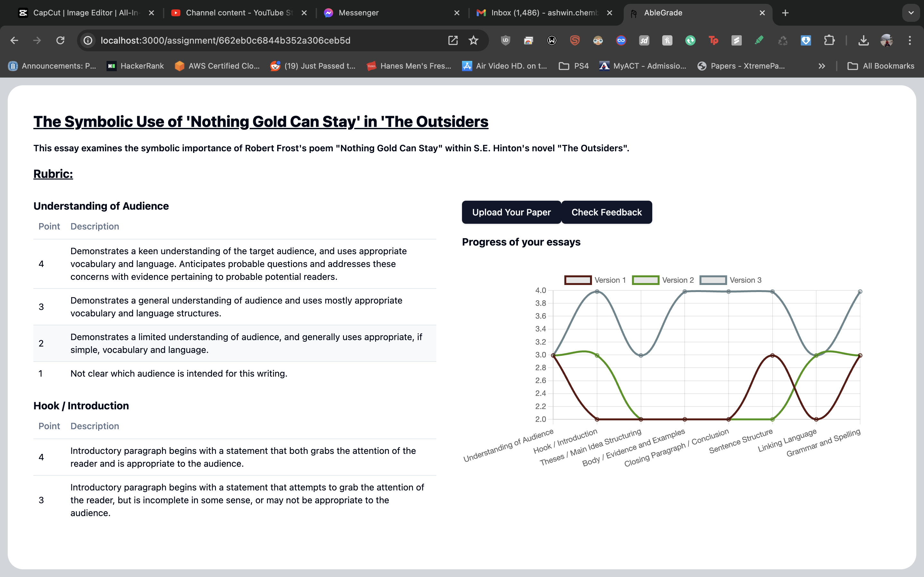Open the Extensions puzzle-piece icon
The width and height of the screenshot is (924, 577).
[x=829, y=40]
